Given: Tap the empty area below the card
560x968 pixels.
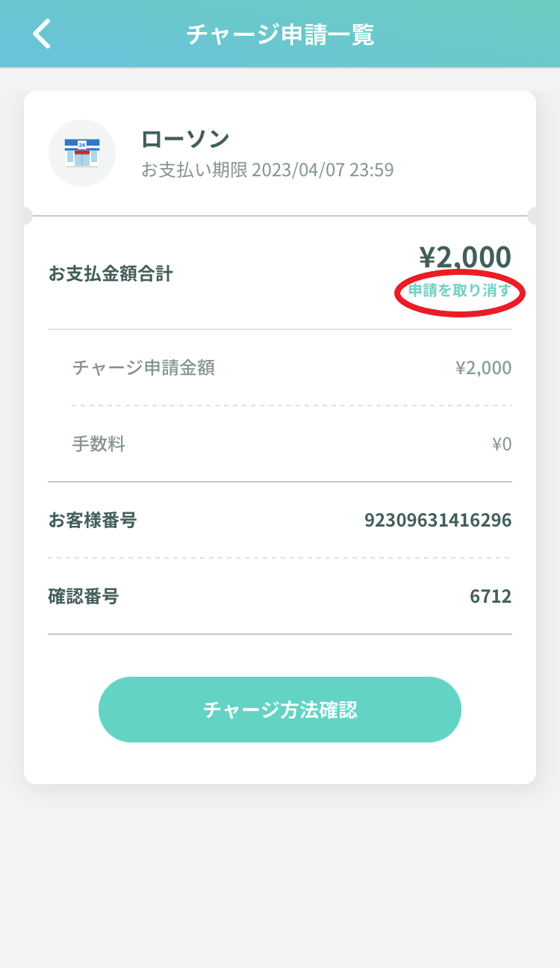Looking at the screenshot, I should tap(280, 874).
